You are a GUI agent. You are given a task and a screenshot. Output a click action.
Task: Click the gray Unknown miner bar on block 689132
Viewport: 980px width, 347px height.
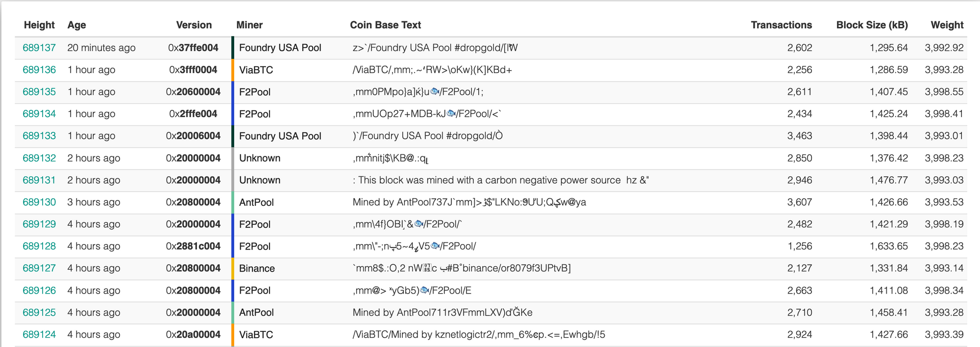[233, 158]
